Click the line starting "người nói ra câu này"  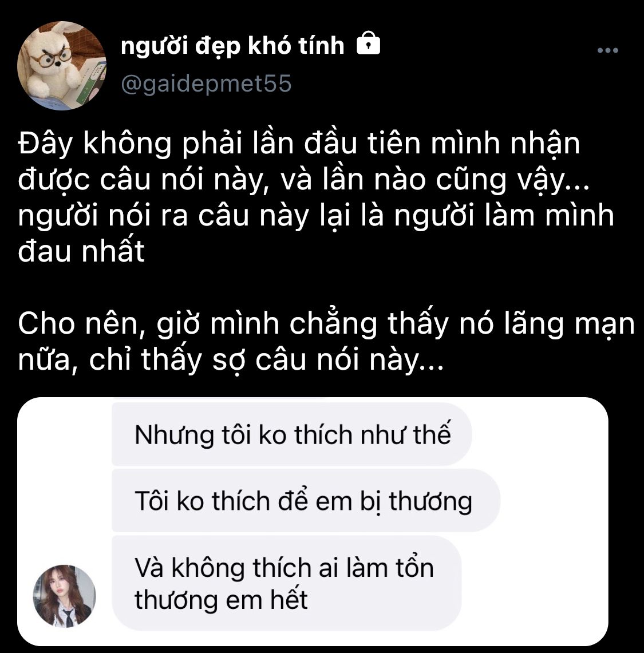(316, 216)
